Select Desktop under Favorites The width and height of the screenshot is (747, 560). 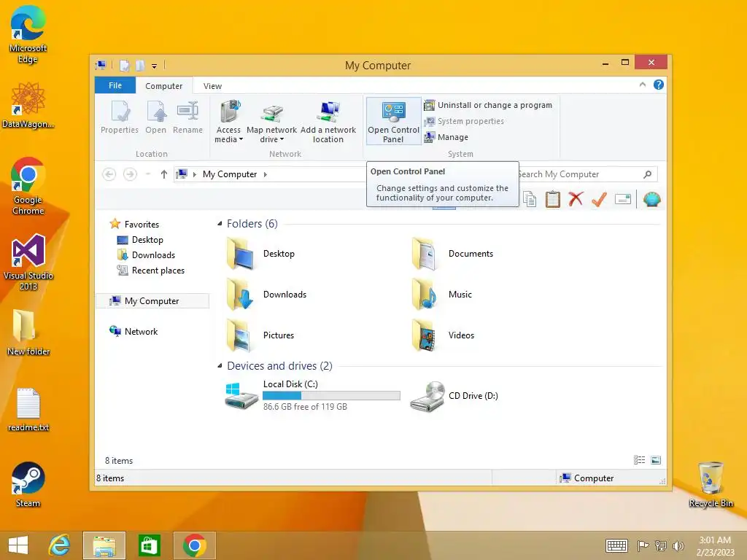click(x=147, y=240)
